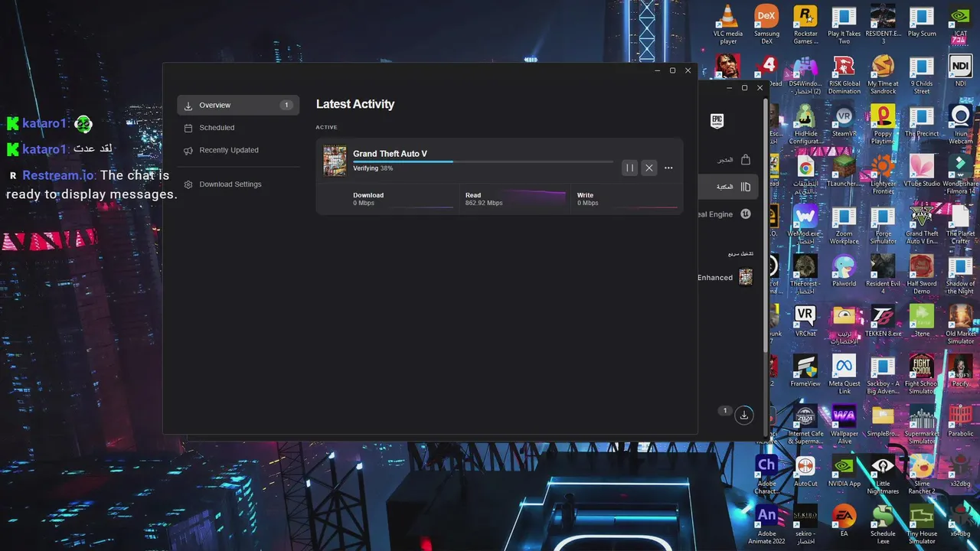The image size is (980, 551).
Task: Select Grand Theft Auto V Enhanced desktop icon
Action: click(x=922, y=224)
